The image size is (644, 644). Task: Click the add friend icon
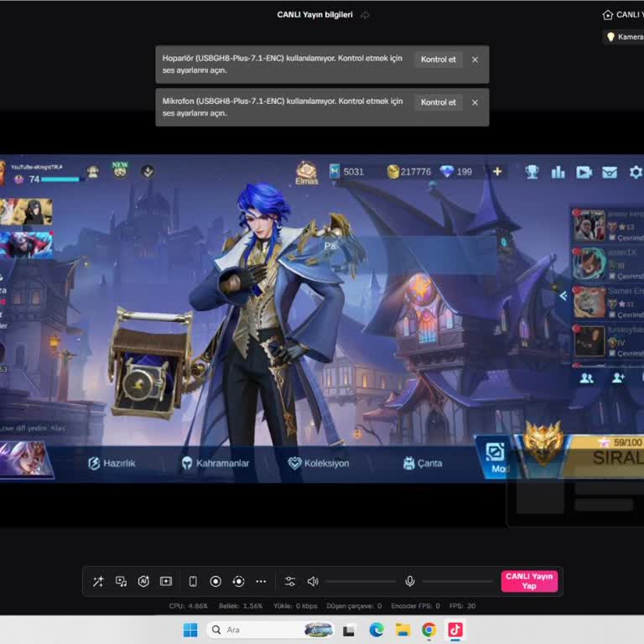point(618,378)
